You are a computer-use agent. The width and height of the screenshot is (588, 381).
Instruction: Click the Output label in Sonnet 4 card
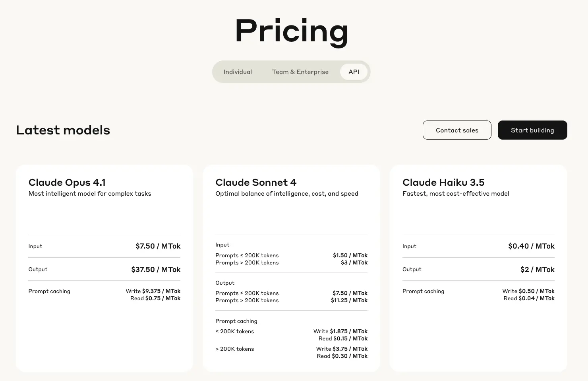tap(225, 283)
